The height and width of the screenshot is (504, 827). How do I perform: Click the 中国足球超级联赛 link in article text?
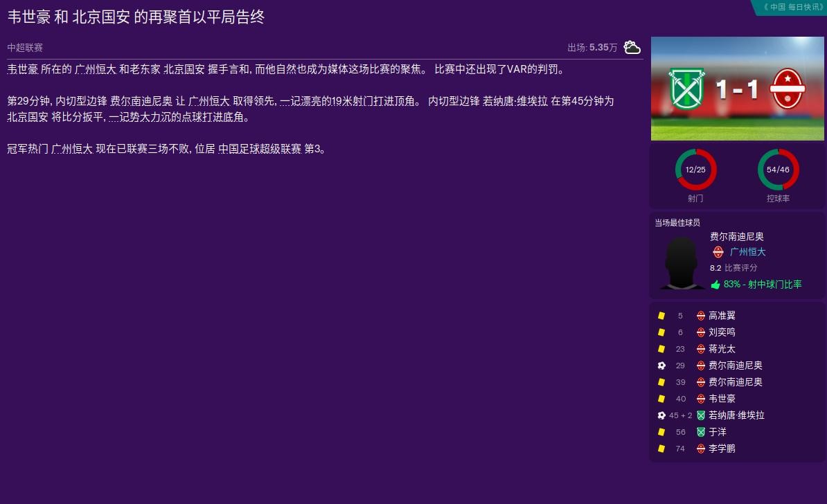[x=260, y=149]
